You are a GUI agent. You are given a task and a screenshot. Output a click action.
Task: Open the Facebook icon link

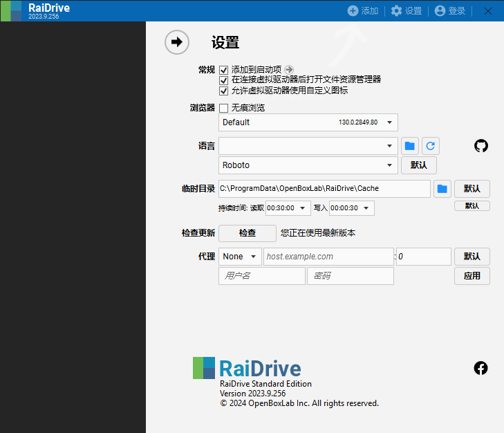480,368
